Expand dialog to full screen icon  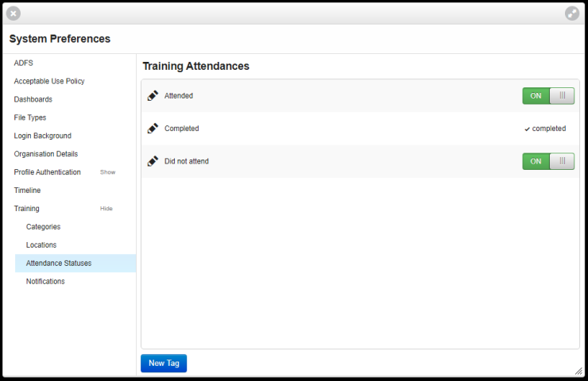[x=572, y=13]
